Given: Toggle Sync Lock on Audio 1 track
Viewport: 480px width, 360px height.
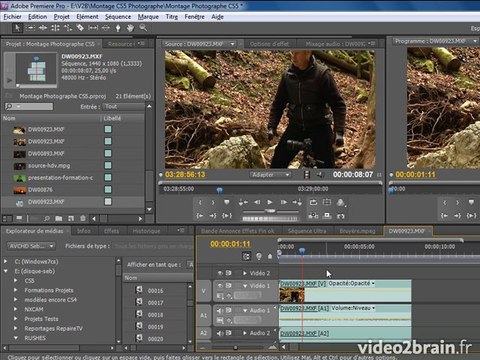Looking at the screenshot, I should [x=229, y=310].
